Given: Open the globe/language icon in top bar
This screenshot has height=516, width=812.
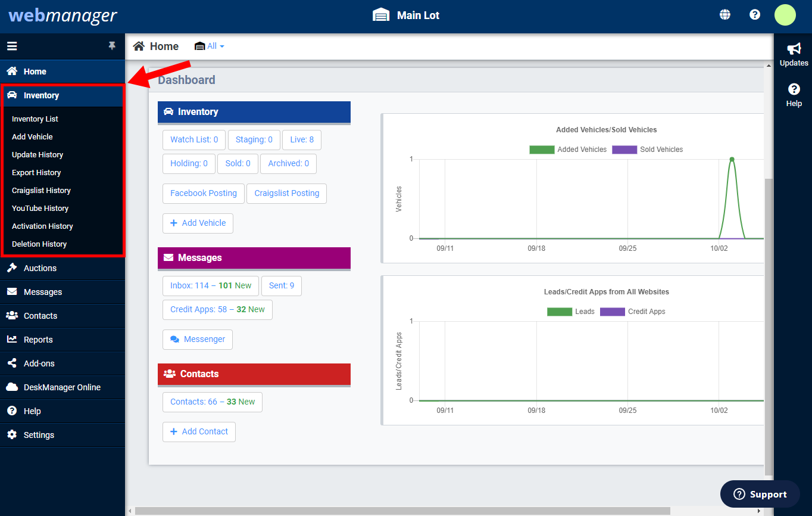Looking at the screenshot, I should pyautogui.click(x=724, y=14).
